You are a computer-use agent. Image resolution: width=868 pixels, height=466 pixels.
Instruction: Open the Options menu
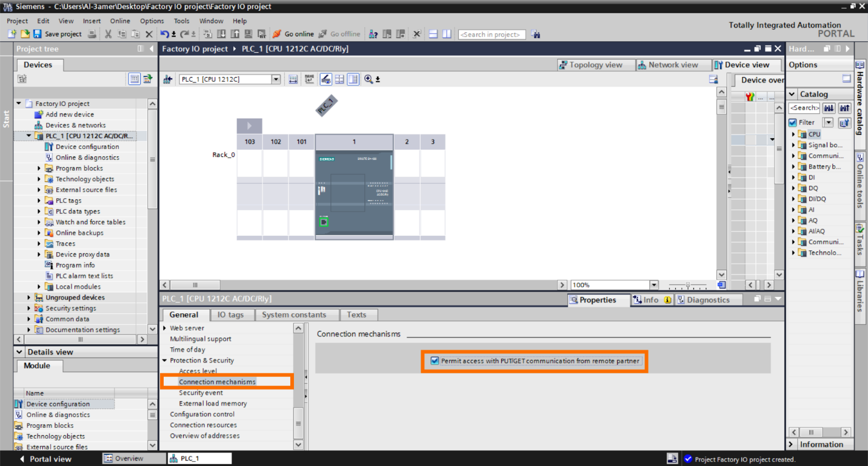(152, 21)
